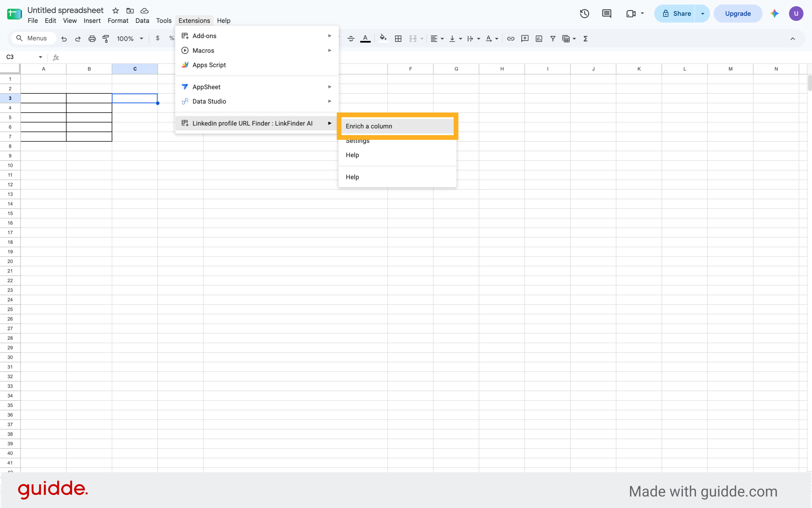Open the merge type dropdown arrow
812x508 pixels.
tap(422, 39)
